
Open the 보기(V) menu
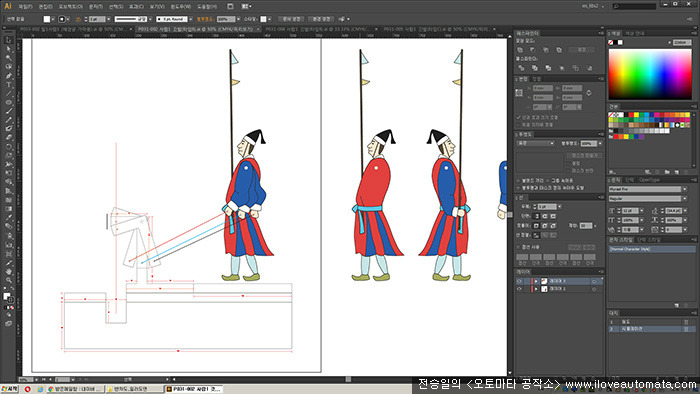coord(157,7)
